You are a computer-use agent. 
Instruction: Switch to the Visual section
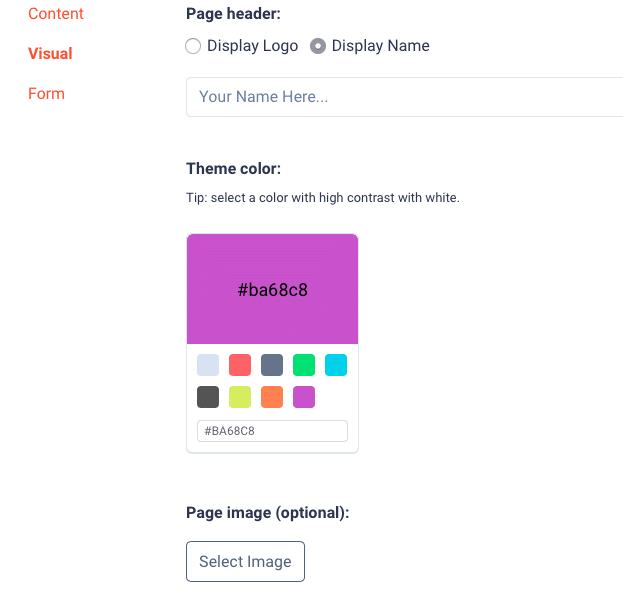[50, 54]
